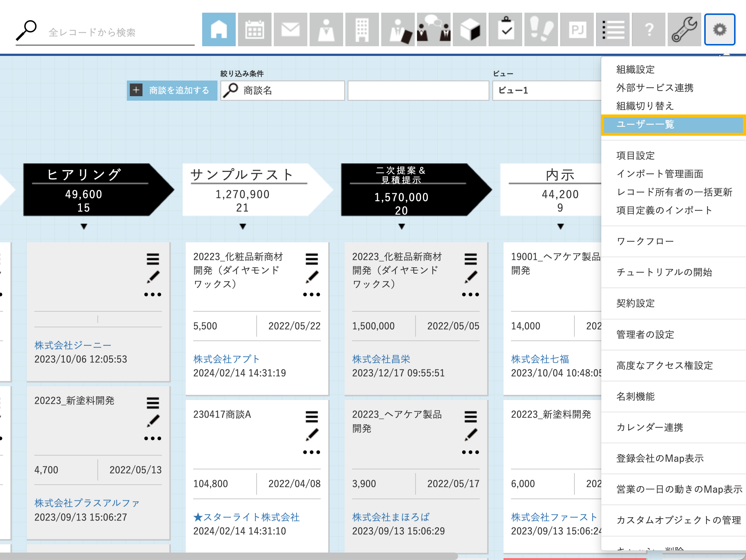This screenshot has width=746, height=560.
Task: Open the businessman with briefcase icon
Action: point(398,29)
